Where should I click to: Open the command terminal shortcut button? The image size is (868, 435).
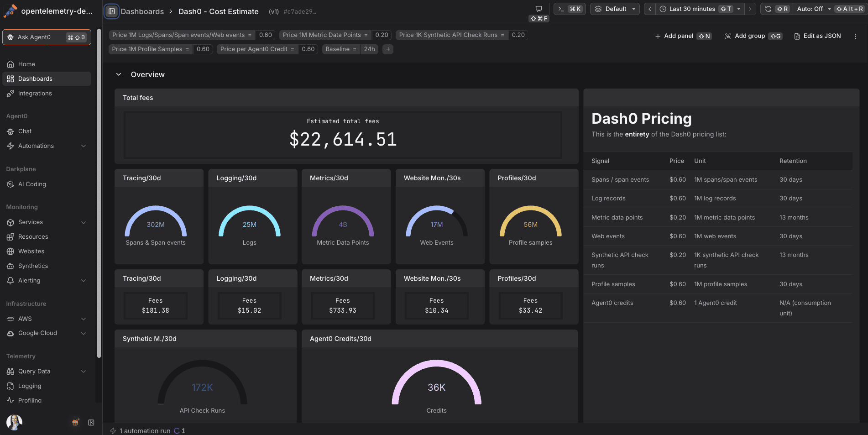(569, 9)
